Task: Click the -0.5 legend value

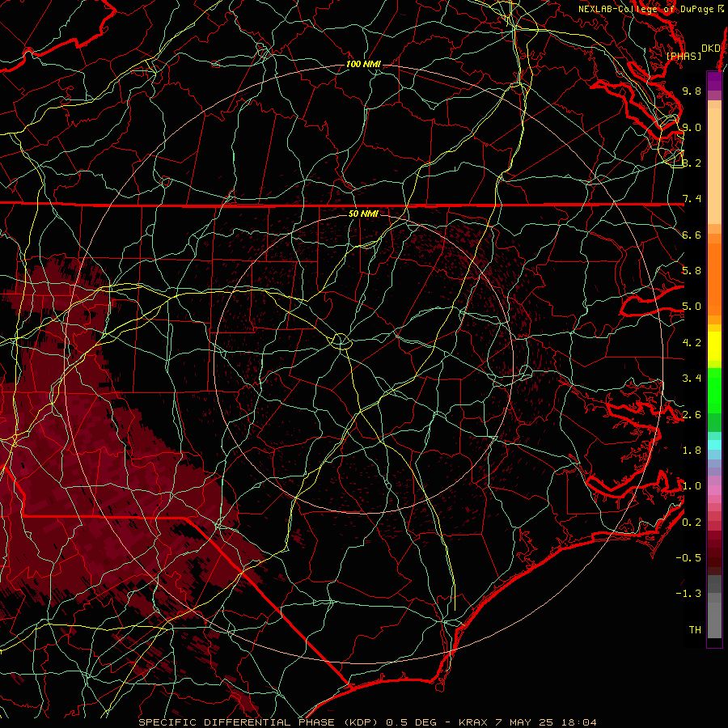Action: click(x=688, y=558)
